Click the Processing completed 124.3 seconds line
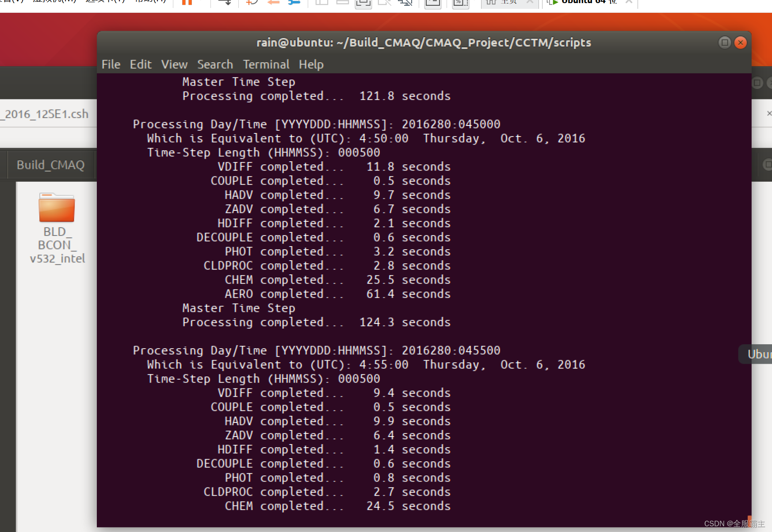 click(317, 322)
